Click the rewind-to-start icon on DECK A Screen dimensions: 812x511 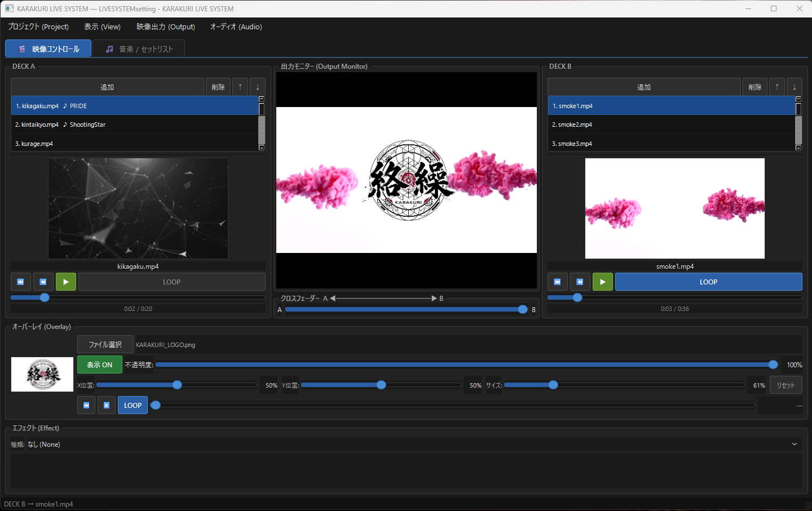tap(20, 281)
